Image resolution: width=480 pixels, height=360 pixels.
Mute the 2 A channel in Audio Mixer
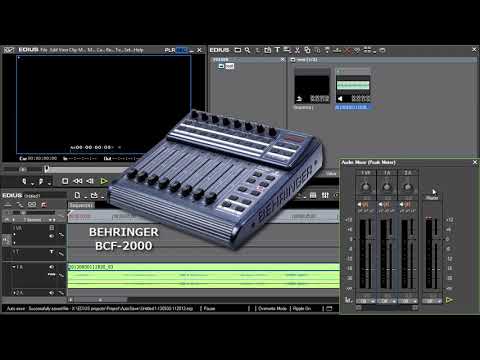point(405,204)
